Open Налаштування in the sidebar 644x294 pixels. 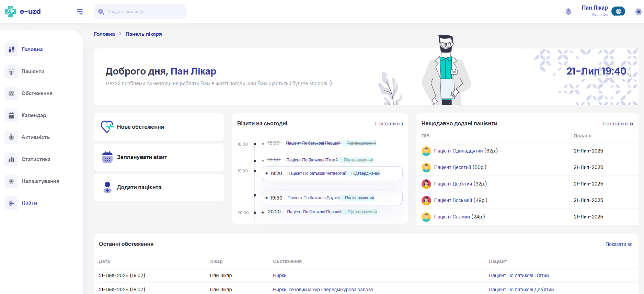[40, 181]
